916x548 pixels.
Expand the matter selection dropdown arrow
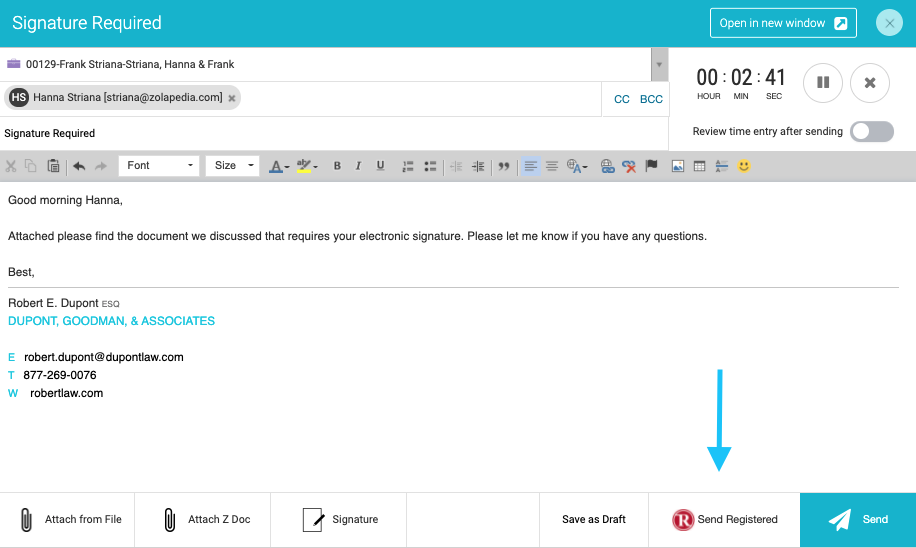point(659,64)
